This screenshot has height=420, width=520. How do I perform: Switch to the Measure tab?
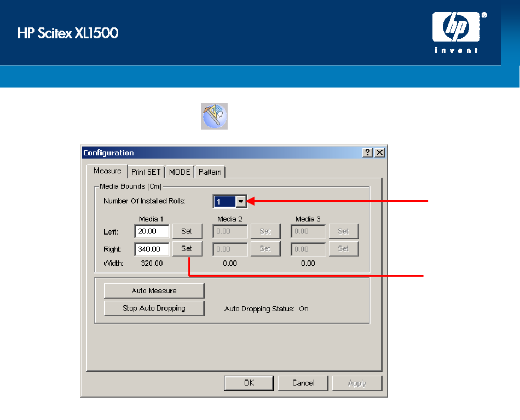coord(107,171)
